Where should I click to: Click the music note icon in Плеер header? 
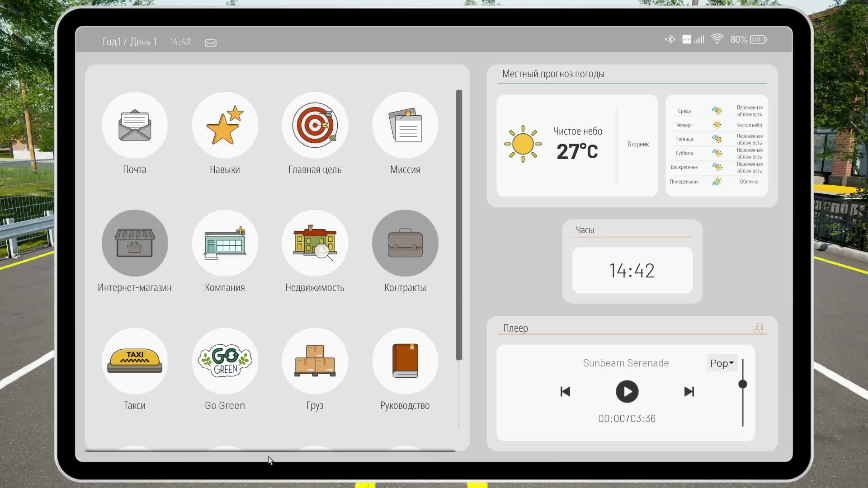[x=758, y=328]
